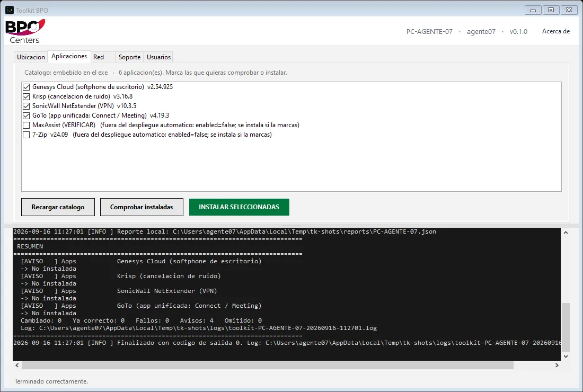
Task: Click the agente07 user label
Action: coord(481,32)
